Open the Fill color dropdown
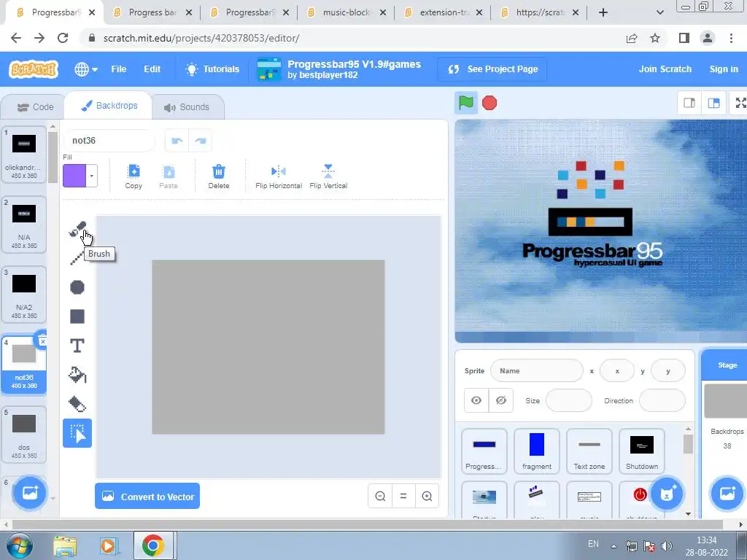The height and width of the screenshot is (560, 747). click(x=91, y=176)
